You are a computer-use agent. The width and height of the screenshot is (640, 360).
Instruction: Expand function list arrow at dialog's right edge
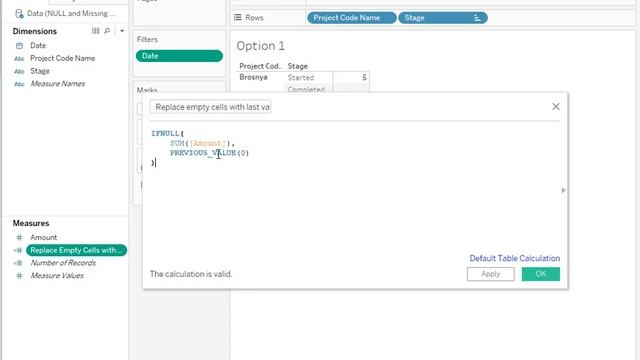pyautogui.click(x=563, y=190)
